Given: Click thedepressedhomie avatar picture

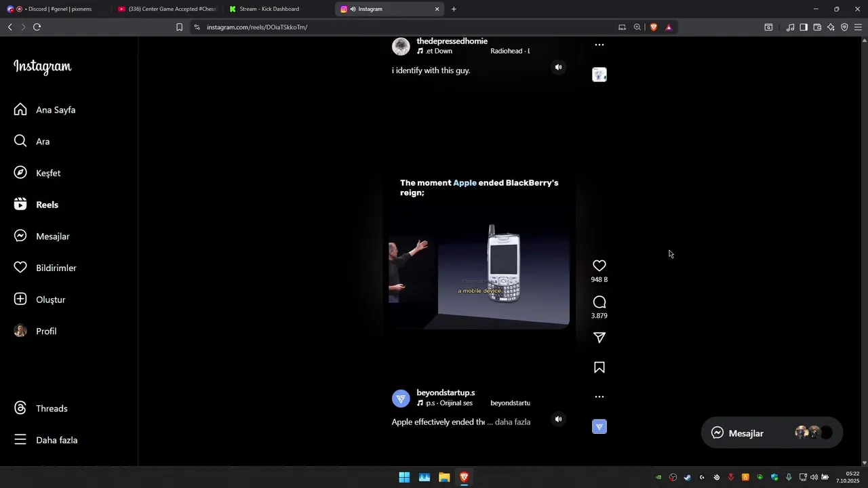Looking at the screenshot, I should [x=401, y=46].
